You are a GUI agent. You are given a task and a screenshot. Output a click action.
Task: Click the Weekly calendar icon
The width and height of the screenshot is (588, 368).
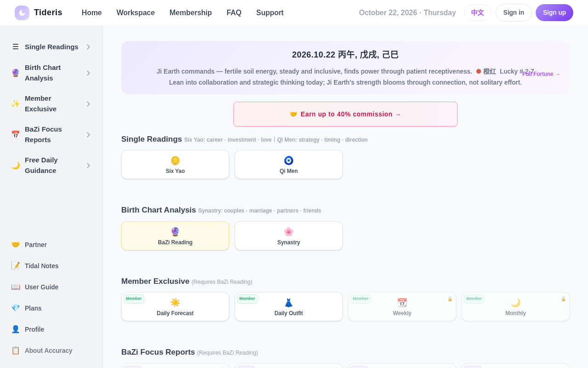coord(402,303)
